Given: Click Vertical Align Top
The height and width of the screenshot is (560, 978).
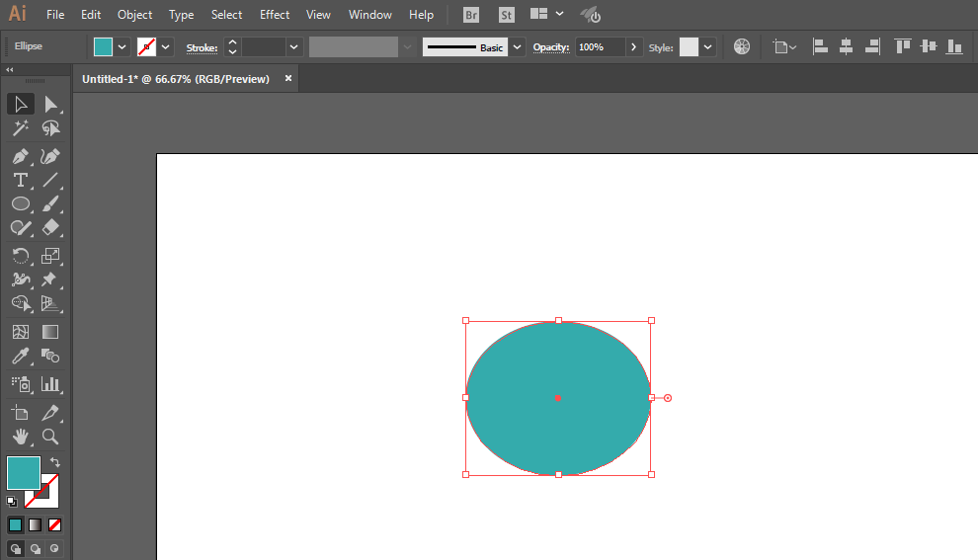Looking at the screenshot, I should click(902, 46).
